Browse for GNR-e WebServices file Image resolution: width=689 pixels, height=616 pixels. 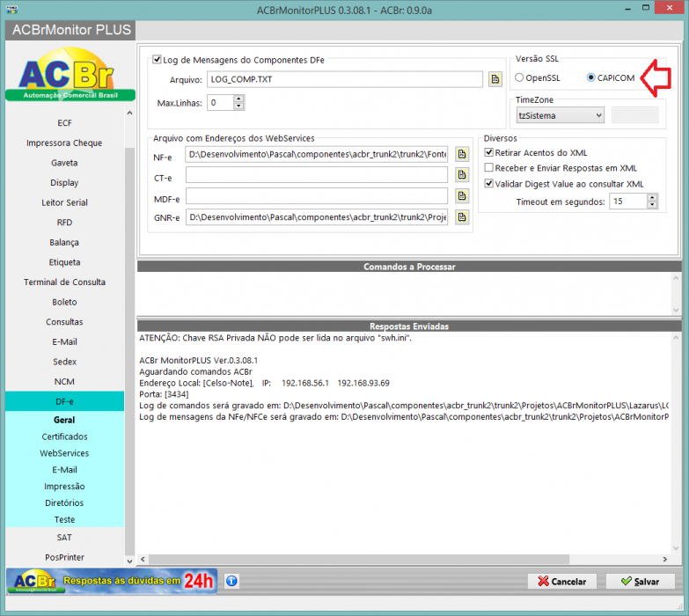tap(462, 217)
